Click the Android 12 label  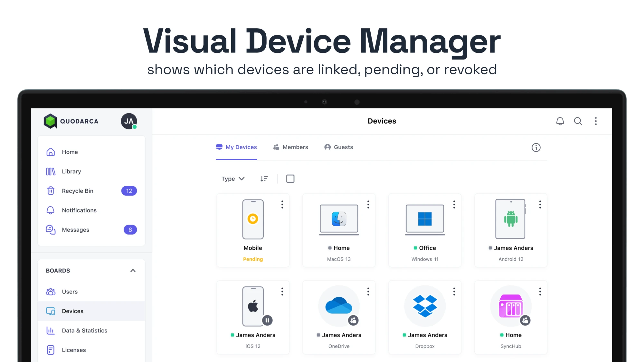[511, 259]
